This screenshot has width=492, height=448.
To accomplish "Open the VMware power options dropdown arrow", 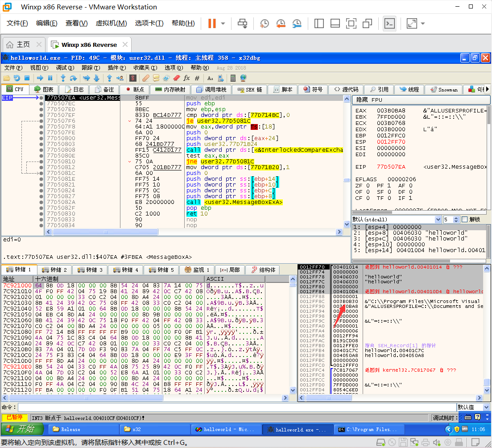I will point(223,23).
